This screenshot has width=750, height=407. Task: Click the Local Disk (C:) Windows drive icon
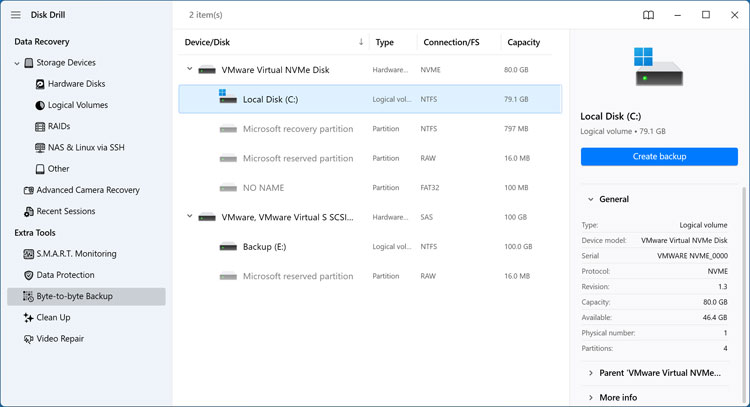[228, 97]
